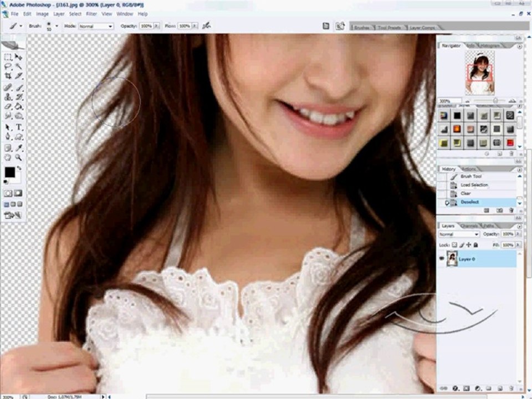This screenshot has width=532, height=399.
Task: Select the Magic Wand tool
Action: (x=19, y=66)
